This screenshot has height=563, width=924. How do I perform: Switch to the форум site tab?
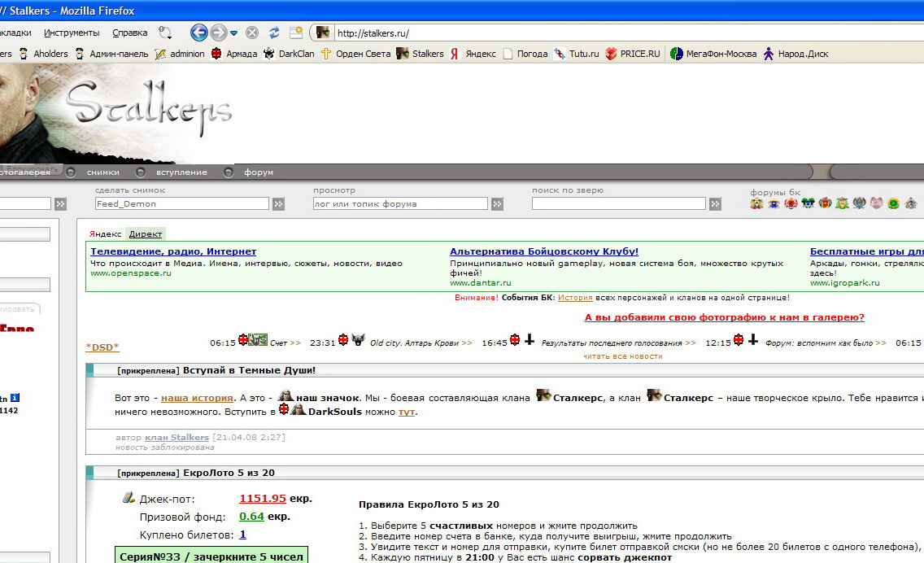tap(259, 172)
